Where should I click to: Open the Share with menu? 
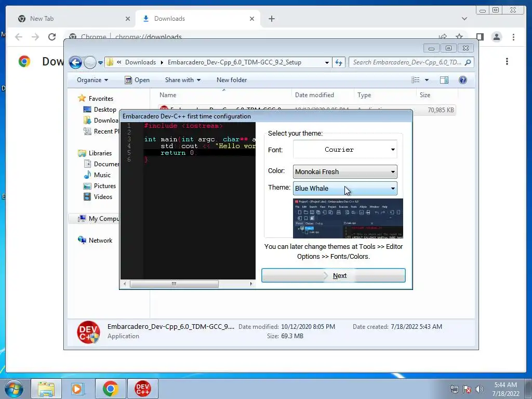(x=182, y=80)
